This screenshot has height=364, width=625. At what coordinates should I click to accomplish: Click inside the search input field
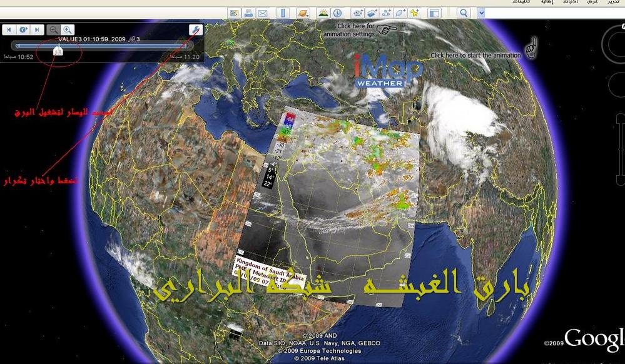point(555,13)
